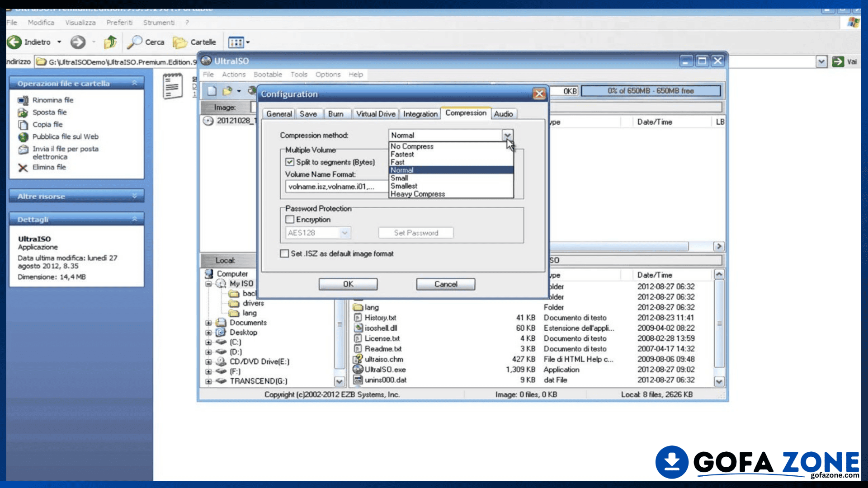Image resolution: width=868 pixels, height=488 pixels.
Task: Collapse the Dettagli panel
Action: [134, 219]
